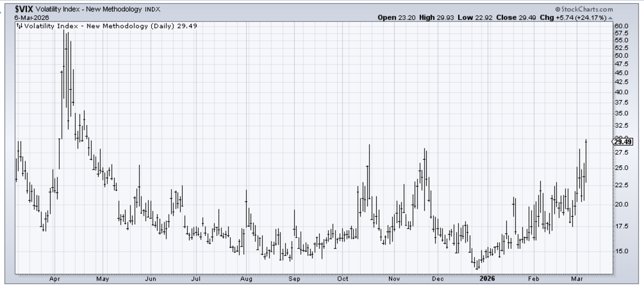Image resolution: width=644 pixels, height=286 pixels.
Task: Click the Aug label on the time axis
Action: (246, 278)
